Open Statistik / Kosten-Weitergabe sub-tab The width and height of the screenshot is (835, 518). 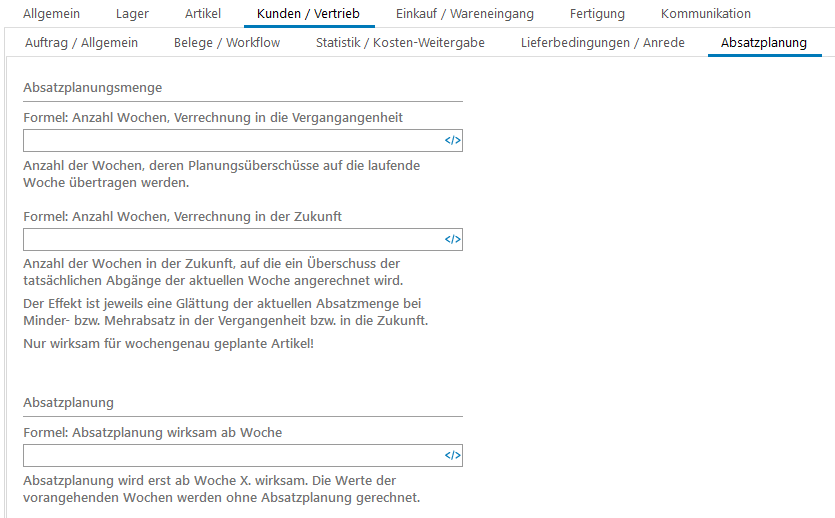coord(400,43)
